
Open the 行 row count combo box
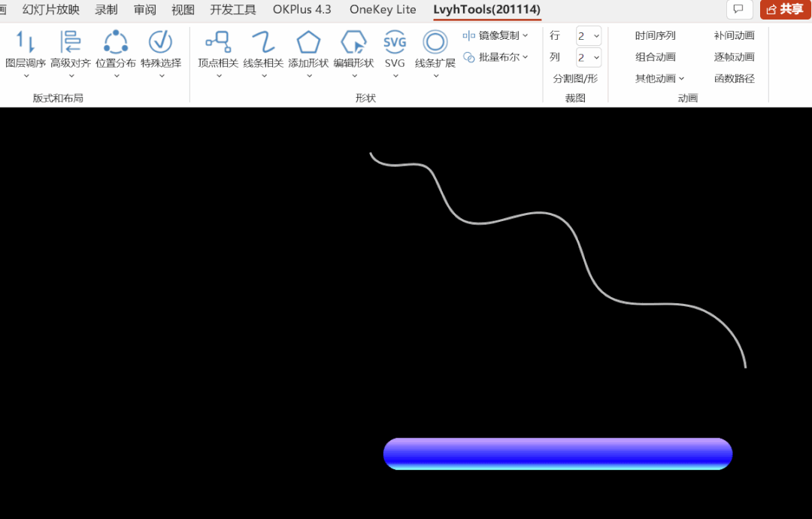click(589, 36)
